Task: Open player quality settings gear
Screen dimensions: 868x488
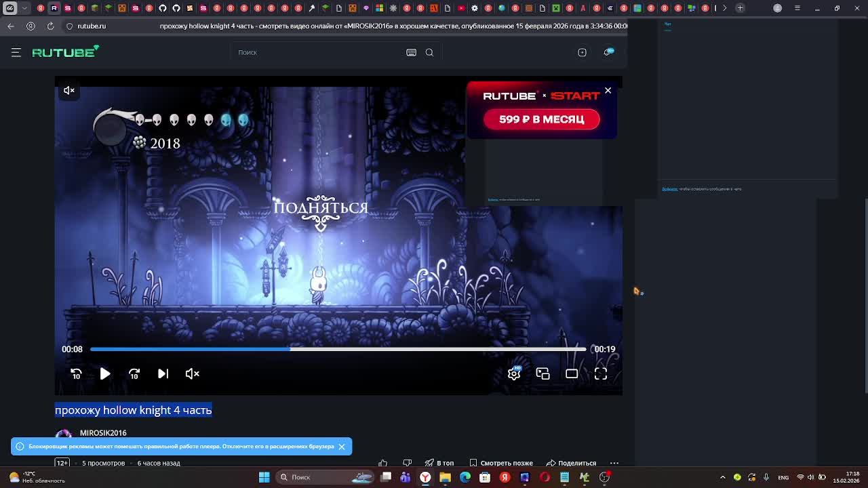Action: pyautogui.click(x=514, y=373)
